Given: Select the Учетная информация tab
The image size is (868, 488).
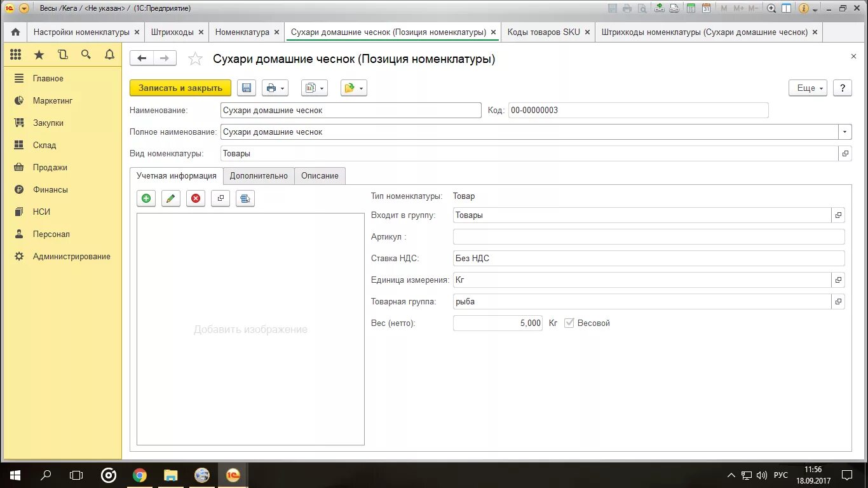Looking at the screenshot, I should click(x=177, y=175).
